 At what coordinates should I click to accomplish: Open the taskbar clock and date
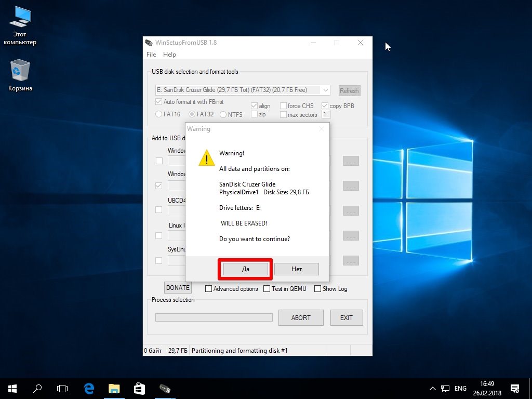(487, 389)
